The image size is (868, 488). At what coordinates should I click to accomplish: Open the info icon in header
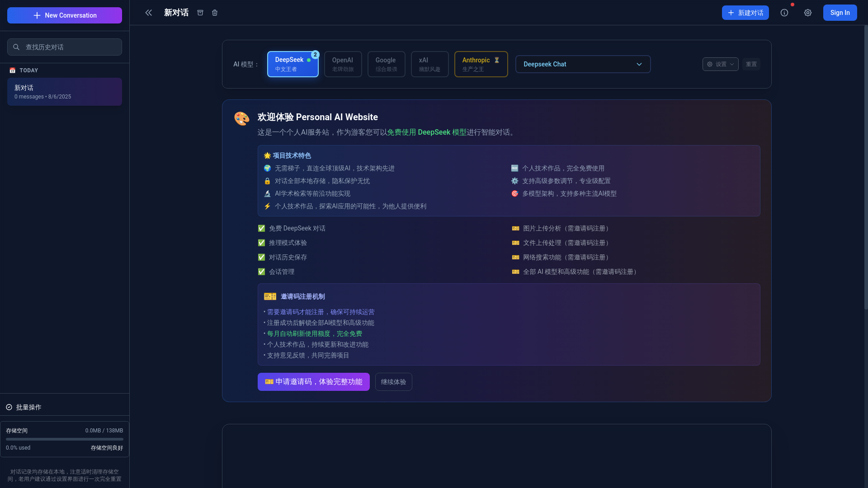point(784,13)
